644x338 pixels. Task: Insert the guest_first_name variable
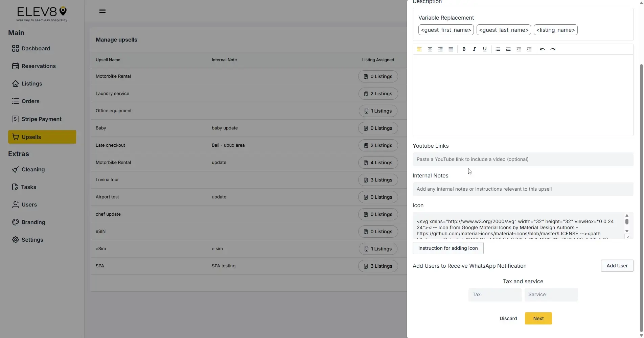pos(445,30)
